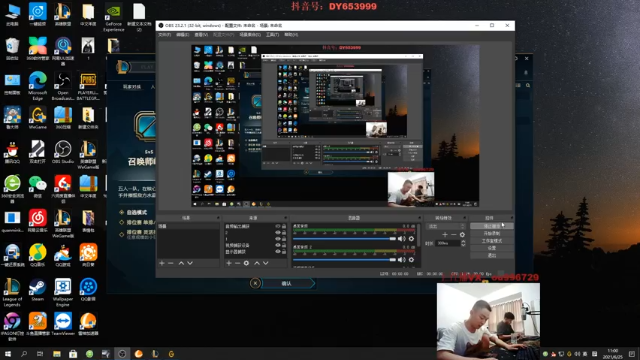Click the 退出 button in OBS Controls
Image resolution: width=640 pixels, height=360 pixels.
[491, 255]
